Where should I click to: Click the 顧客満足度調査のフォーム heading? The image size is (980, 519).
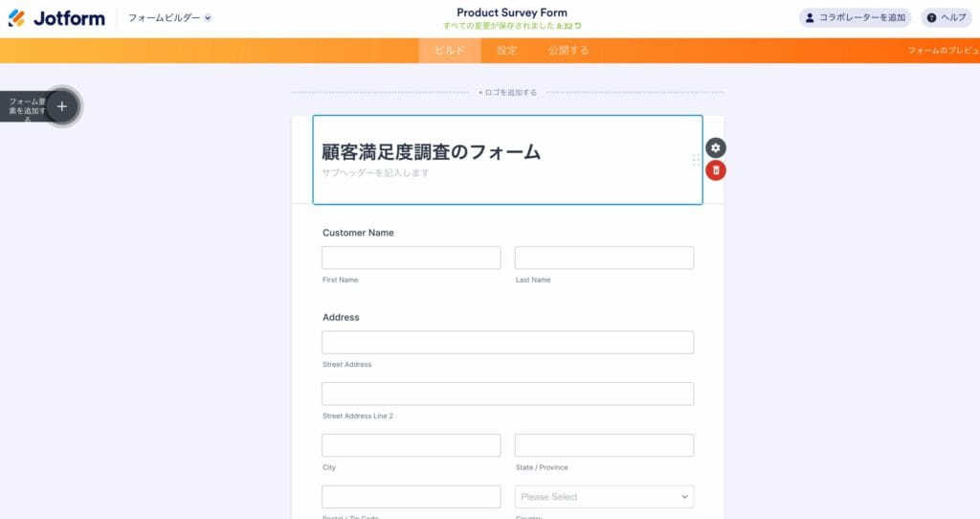(432, 152)
